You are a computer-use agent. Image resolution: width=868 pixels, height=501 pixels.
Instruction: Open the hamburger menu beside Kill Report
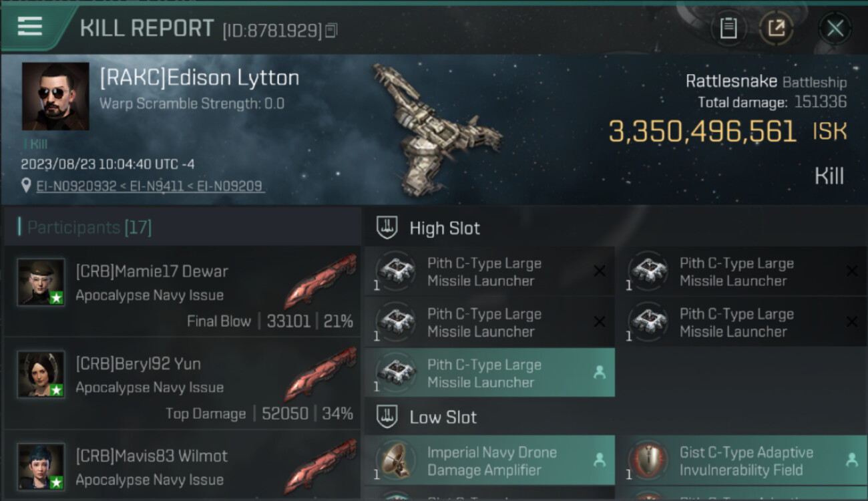(30, 27)
